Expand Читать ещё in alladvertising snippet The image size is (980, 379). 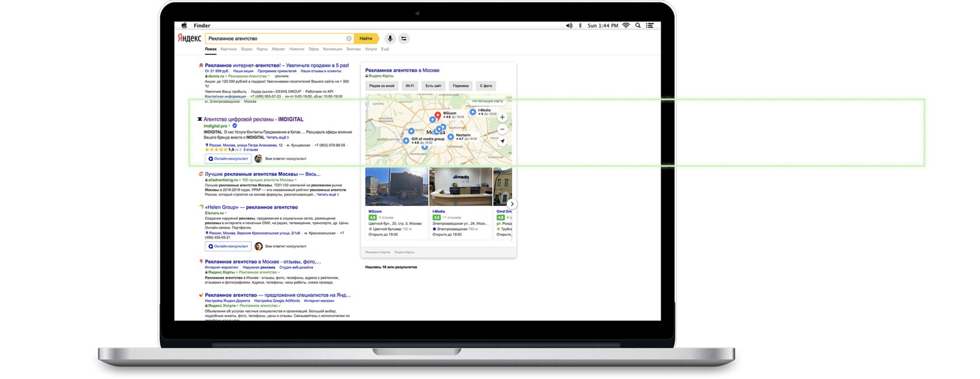[x=328, y=194]
